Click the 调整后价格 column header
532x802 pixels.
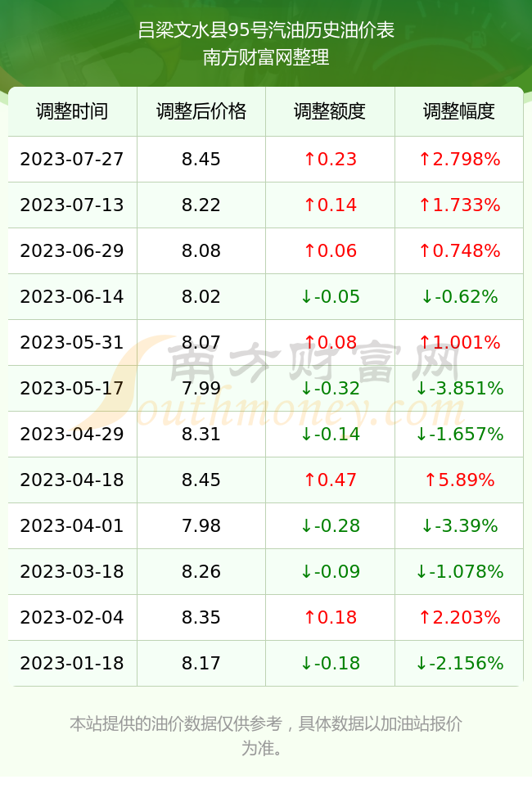(x=201, y=111)
